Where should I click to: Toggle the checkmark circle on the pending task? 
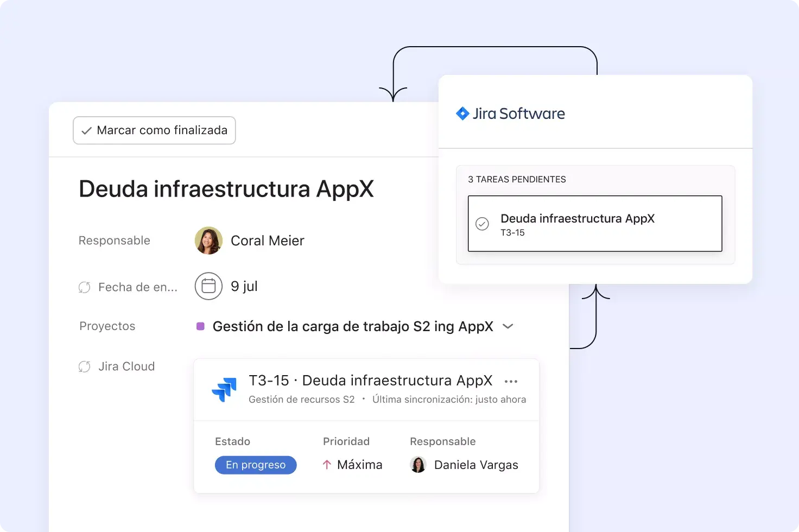pos(483,224)
